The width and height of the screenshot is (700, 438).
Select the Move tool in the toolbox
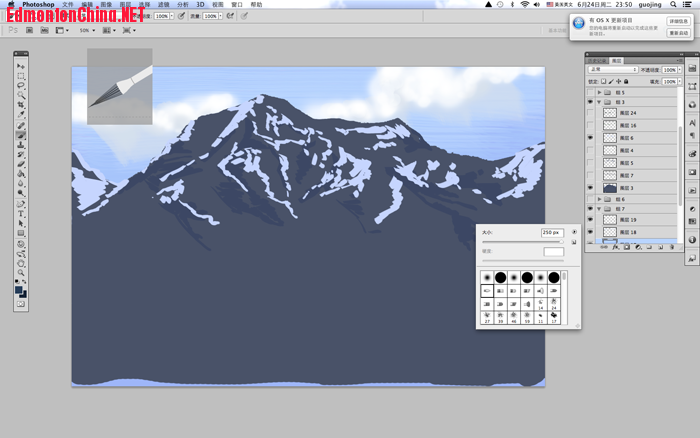21,67
